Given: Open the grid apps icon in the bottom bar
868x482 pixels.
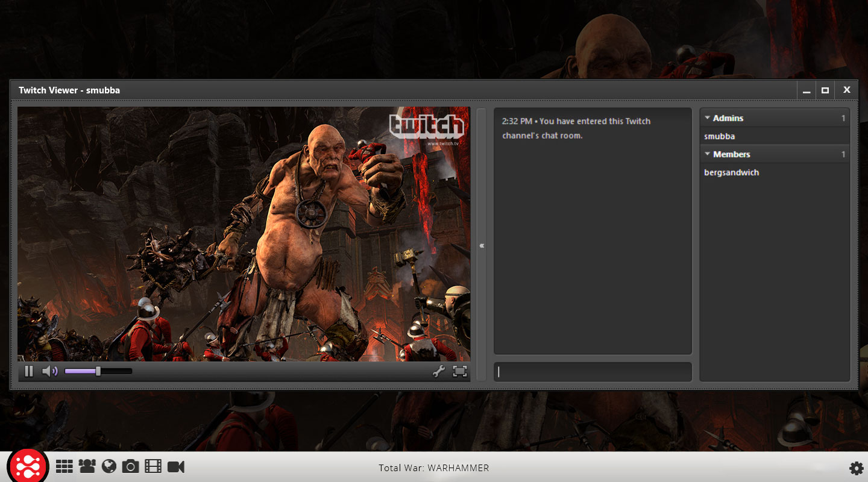Looking at the screenshot, I should click(64, 466).
